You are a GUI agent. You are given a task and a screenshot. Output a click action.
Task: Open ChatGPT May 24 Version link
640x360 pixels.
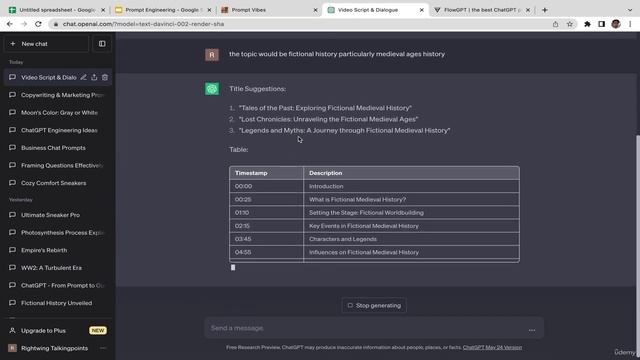pos(492,347)
